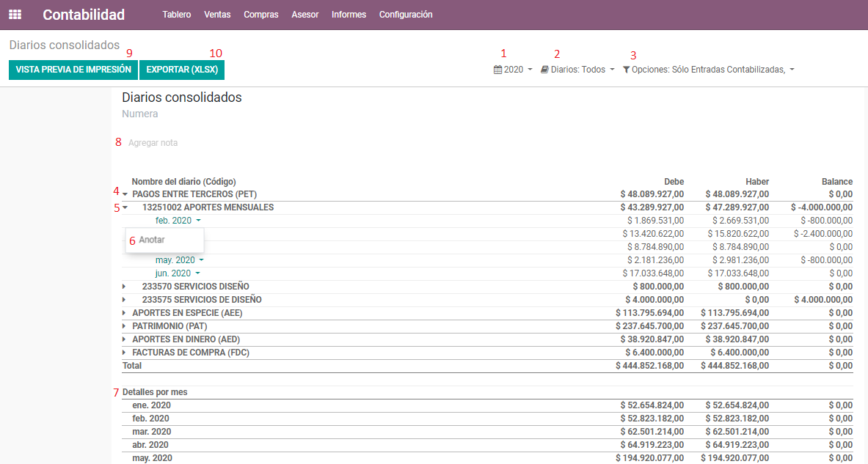Screen dimensions: 868x464
Task: Open the 2020 date range dropdown
Action: 513,70
